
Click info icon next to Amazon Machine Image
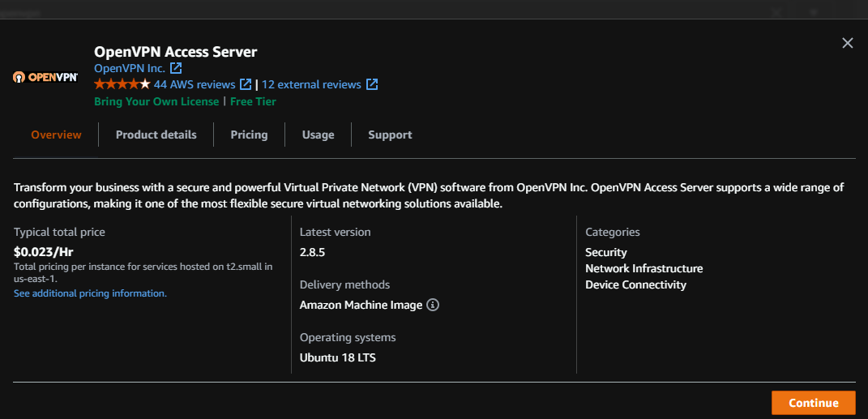coord(433,306)
